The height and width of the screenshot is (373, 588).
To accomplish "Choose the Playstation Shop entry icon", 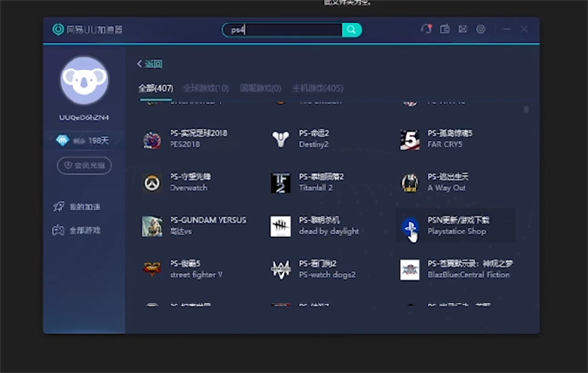I will [410, 226].
